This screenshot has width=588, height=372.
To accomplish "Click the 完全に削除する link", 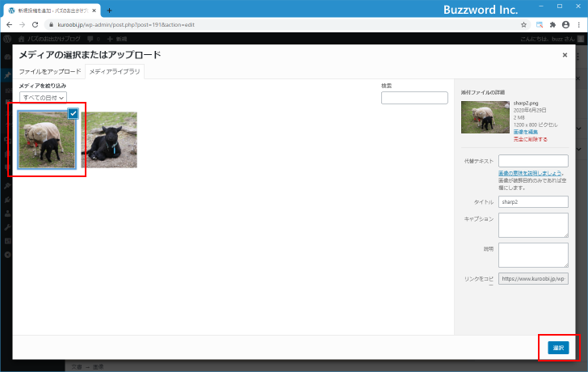I will (530, 139).
